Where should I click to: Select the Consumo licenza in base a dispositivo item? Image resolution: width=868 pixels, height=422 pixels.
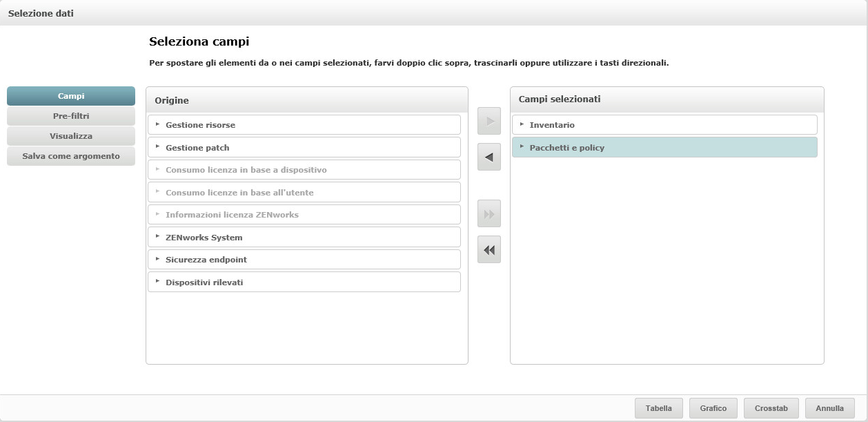[246, 170]
